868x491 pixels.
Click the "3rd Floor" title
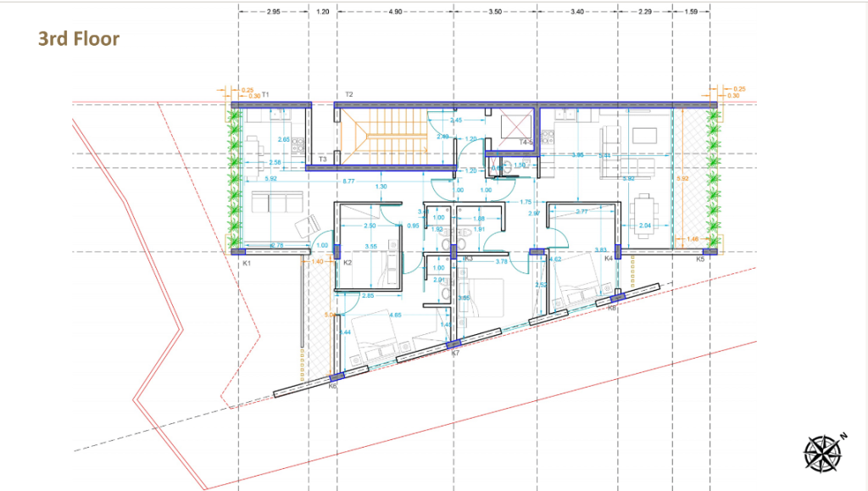click(x=79, y=39)
